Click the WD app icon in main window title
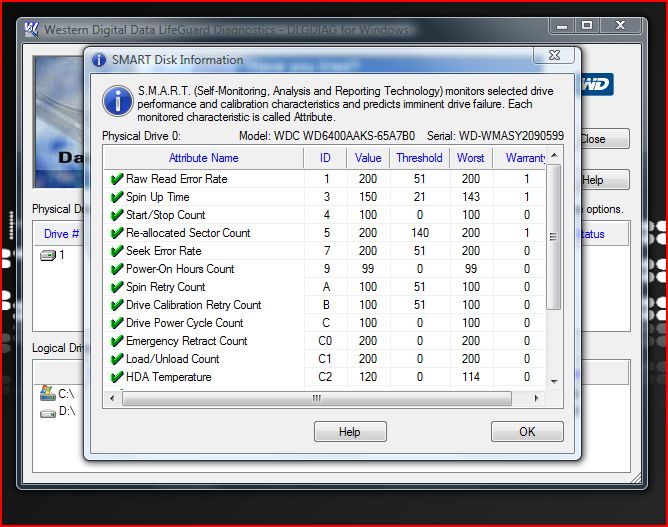Screen dimensions: 668x527 [x=32, y=29]
